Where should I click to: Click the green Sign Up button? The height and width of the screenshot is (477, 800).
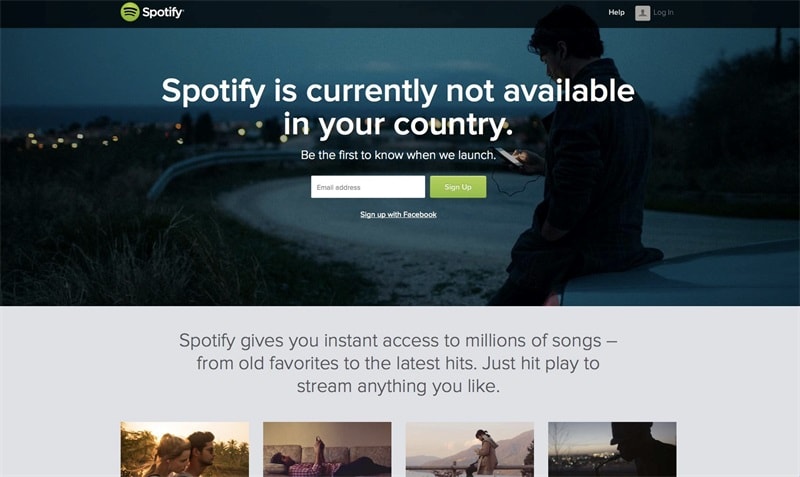[x=458, y=187]
